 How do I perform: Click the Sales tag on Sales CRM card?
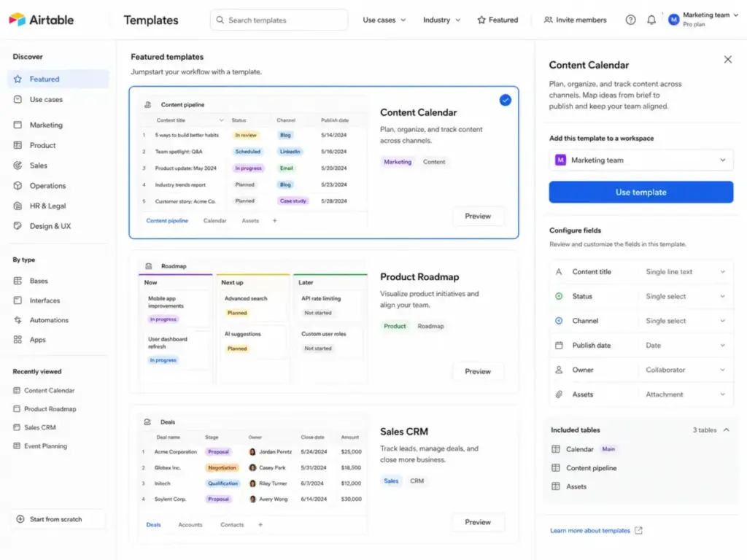click(x=391, y=481)
